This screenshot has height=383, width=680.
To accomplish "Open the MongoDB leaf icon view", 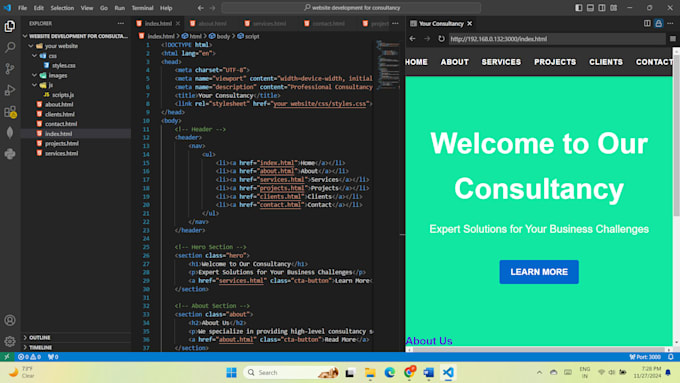I will click(10, 133).
